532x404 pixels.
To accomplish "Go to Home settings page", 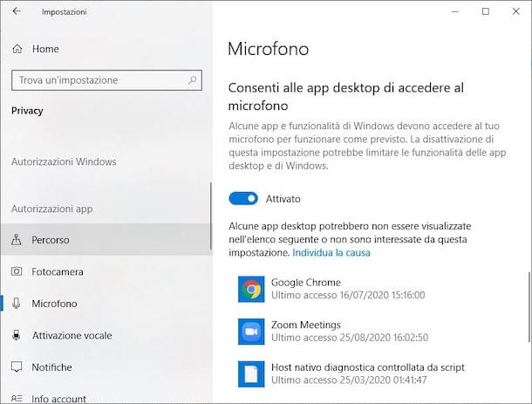I will click(x=106, y=49).
